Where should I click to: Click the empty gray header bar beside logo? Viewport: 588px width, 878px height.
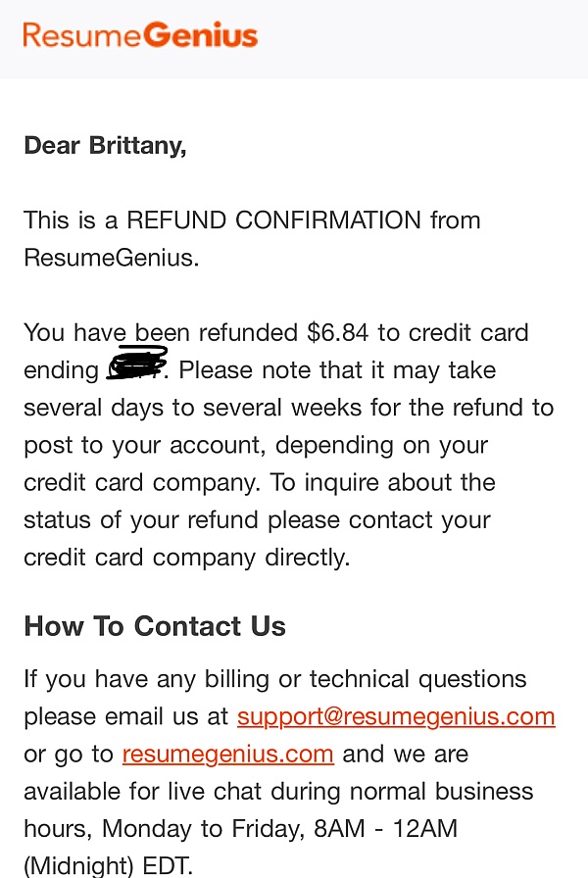click(421, 37)
